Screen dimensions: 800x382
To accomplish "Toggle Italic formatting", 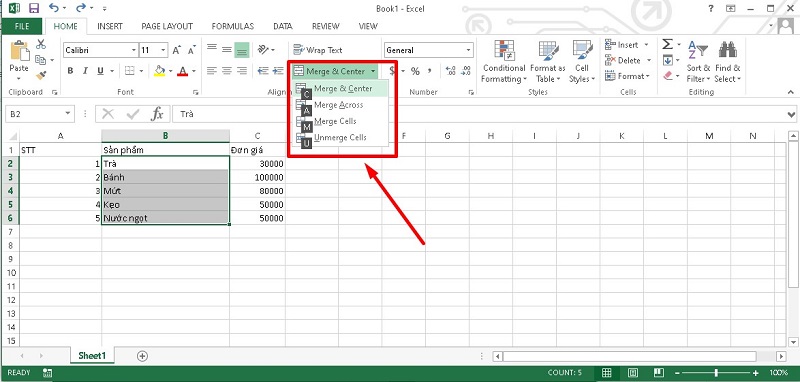I will 85,71.
